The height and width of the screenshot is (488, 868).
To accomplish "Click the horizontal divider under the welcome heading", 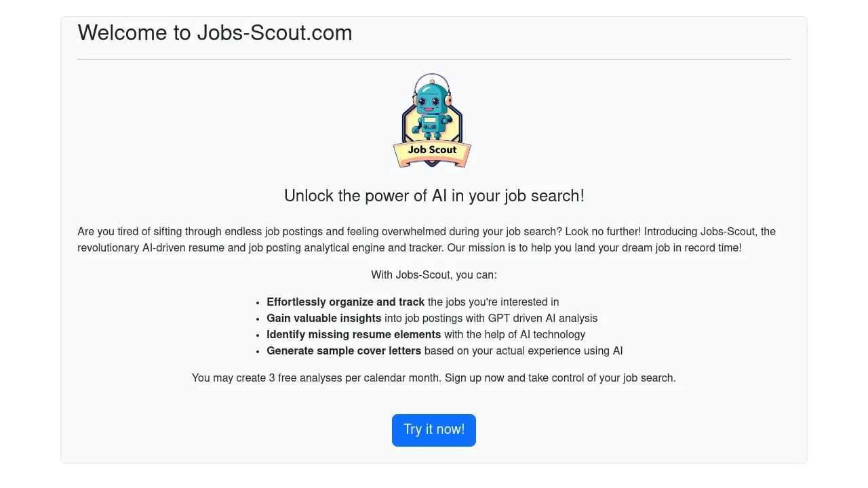I will 434,60.
